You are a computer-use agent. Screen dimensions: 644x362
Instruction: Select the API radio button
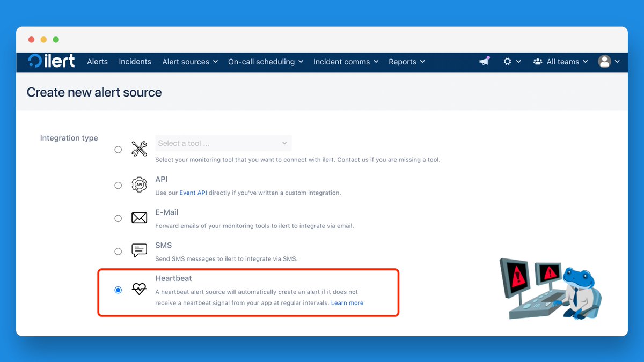[x=118, y=186]
